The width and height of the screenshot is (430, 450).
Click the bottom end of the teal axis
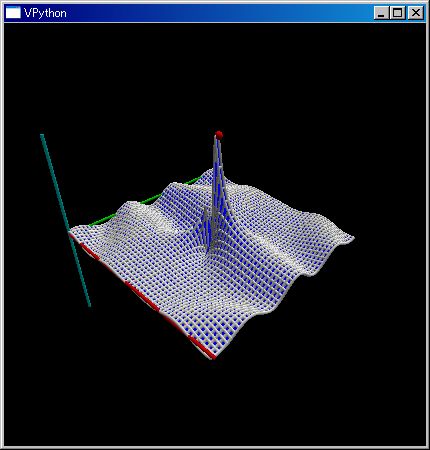pos(89,305)
